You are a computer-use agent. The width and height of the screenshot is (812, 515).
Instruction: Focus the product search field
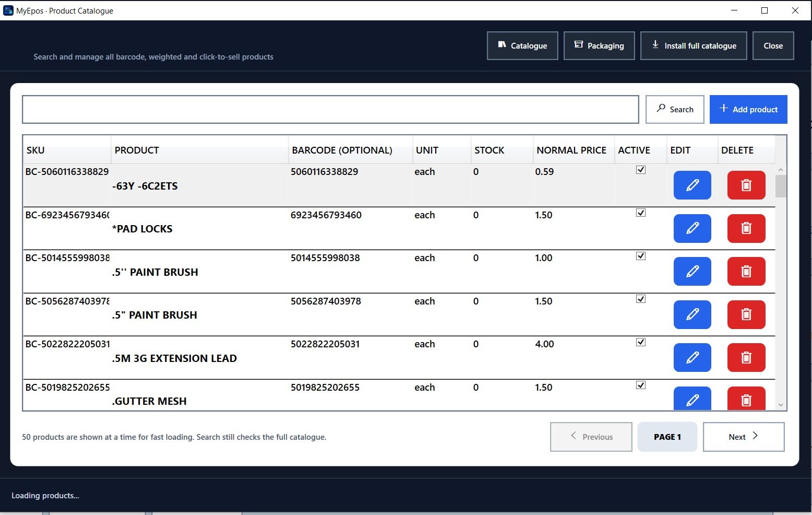pos(330,109)
